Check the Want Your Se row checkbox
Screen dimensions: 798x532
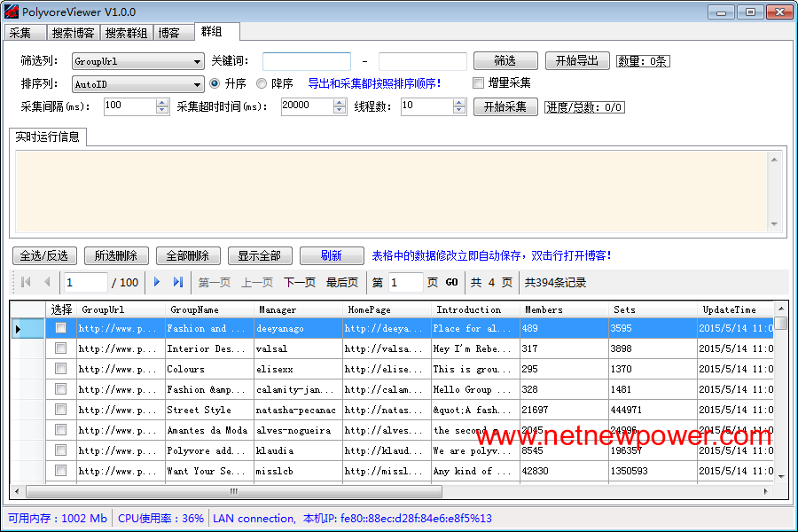[60, 471]
